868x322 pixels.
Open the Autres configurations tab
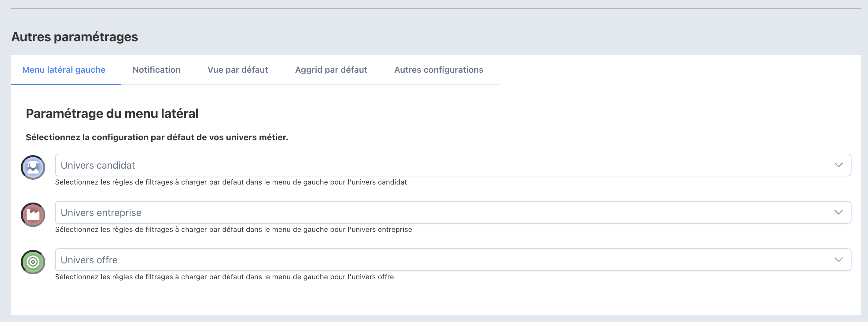439,70
